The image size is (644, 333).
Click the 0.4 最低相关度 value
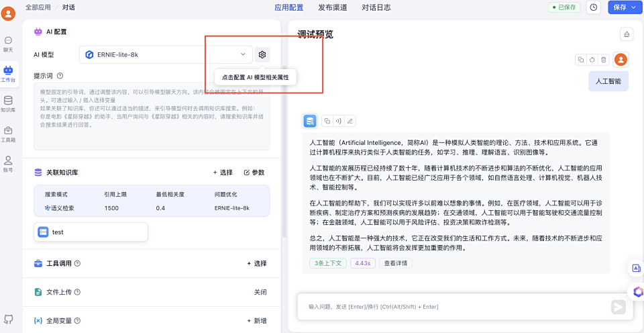point(160,208)
